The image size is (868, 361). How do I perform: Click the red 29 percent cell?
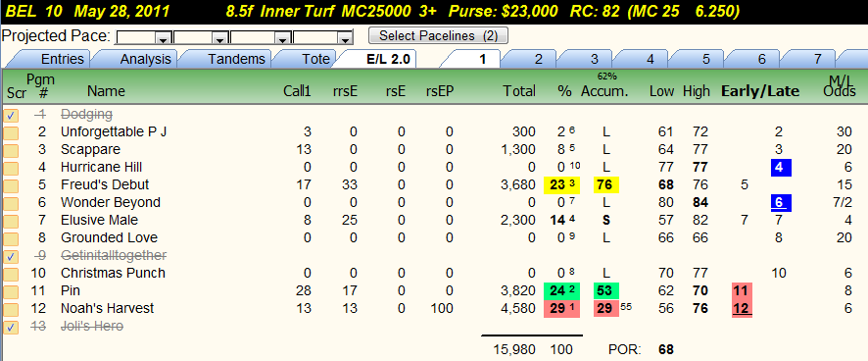point(563,308)
